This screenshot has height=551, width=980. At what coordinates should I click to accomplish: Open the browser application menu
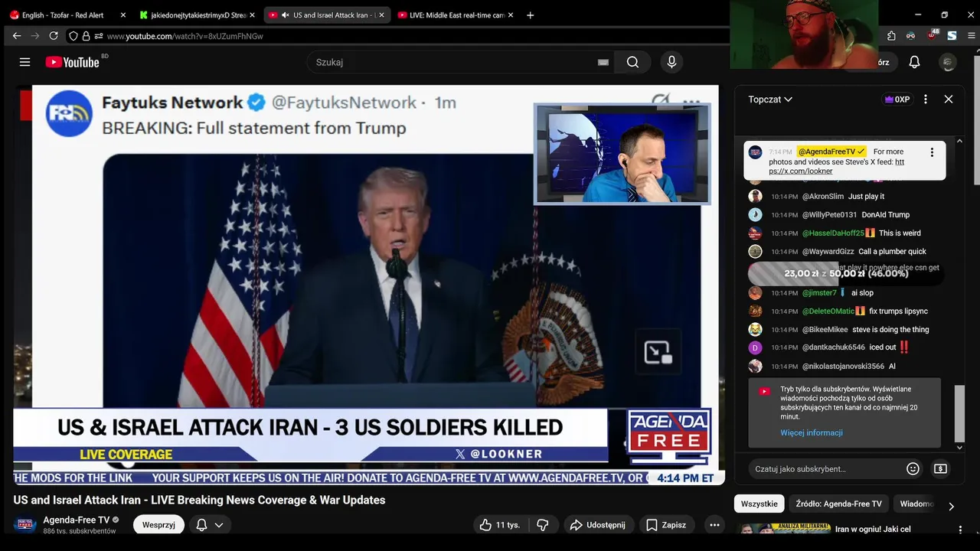971,36
